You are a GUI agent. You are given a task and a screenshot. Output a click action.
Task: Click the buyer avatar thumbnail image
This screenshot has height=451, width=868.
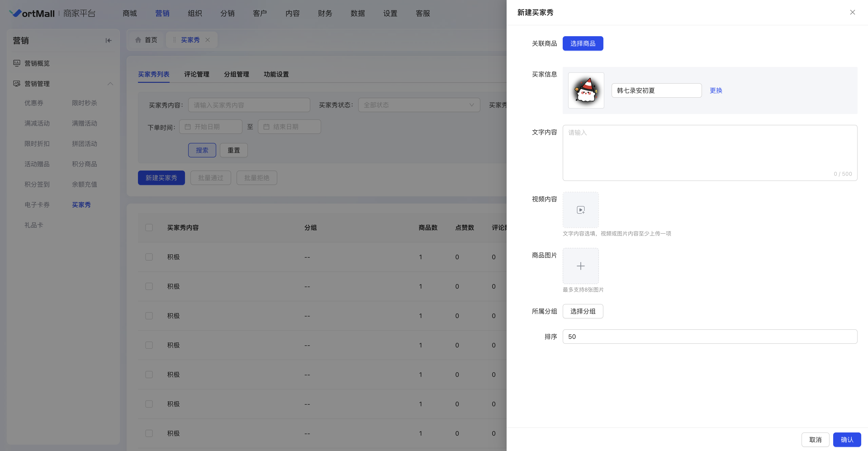[x=586, y=90]
